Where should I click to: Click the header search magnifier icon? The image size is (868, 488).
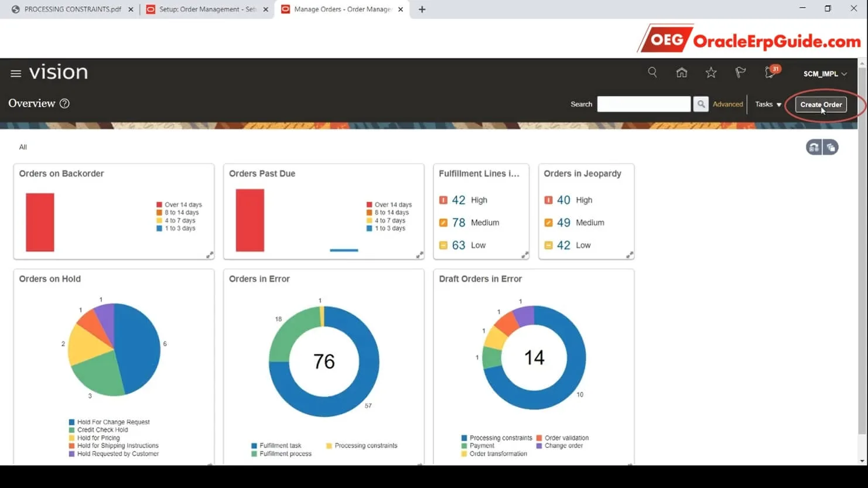(x=652, y=72)
